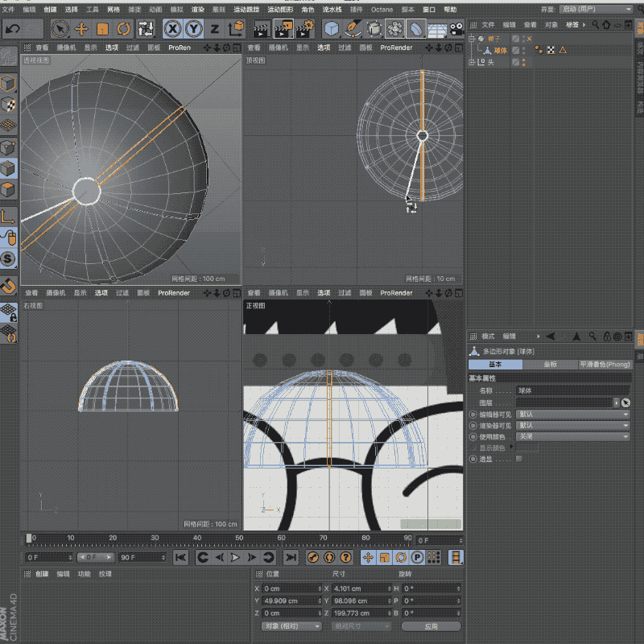Click the search magnifier in attributes panel
644x644 pixels.
pos(592,336)
